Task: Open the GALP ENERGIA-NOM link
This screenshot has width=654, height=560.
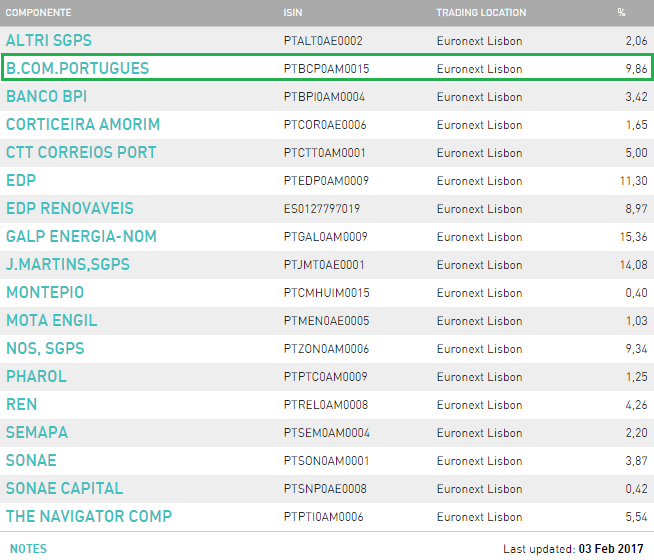Action: pyautogui.click(x=81, y=236)
